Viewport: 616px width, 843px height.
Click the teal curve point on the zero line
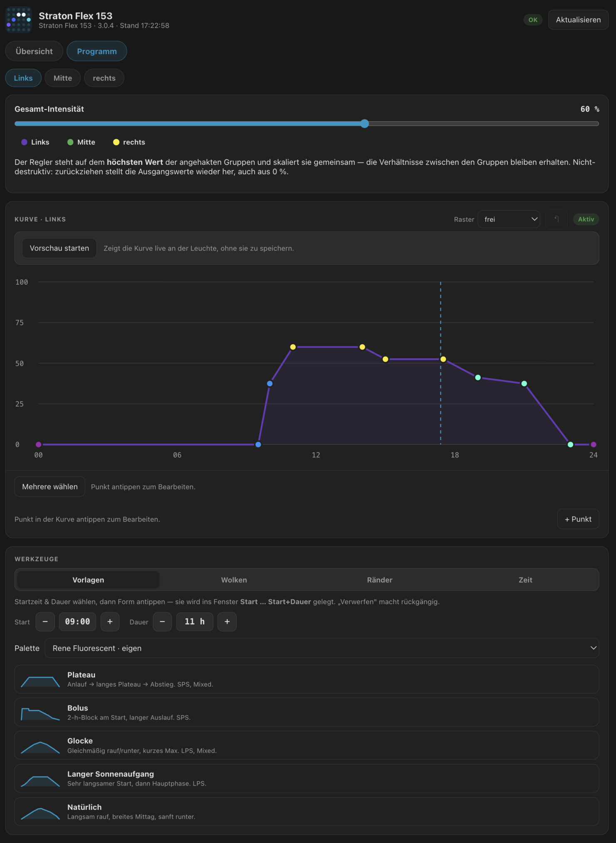[x=571, y=445]
